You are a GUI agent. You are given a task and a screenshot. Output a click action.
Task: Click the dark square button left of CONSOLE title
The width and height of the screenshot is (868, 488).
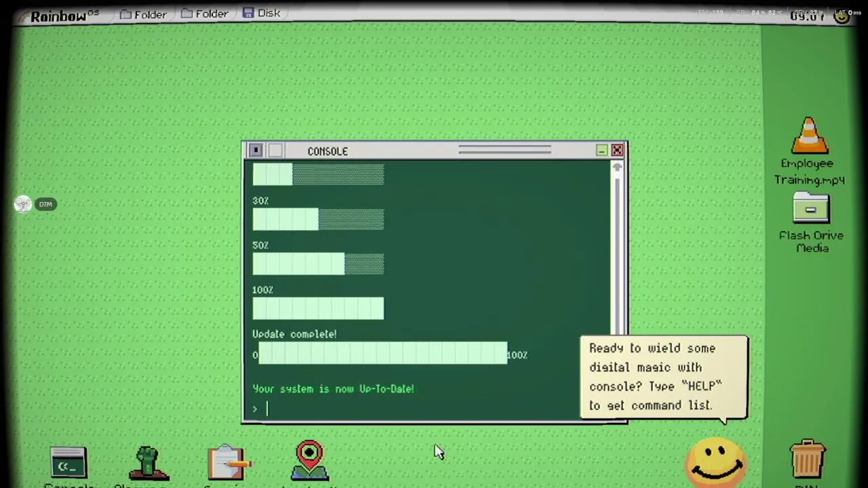click(256, 150)
